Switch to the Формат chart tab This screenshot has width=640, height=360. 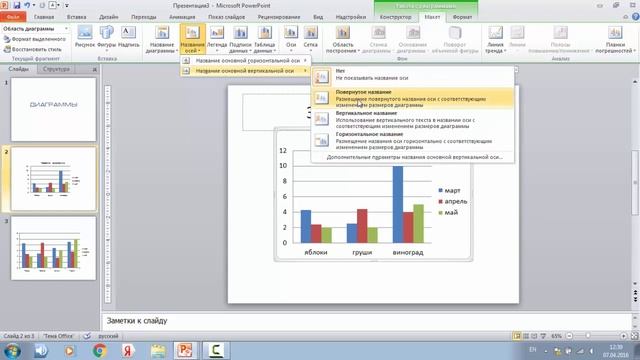click(x=462, y=17)
